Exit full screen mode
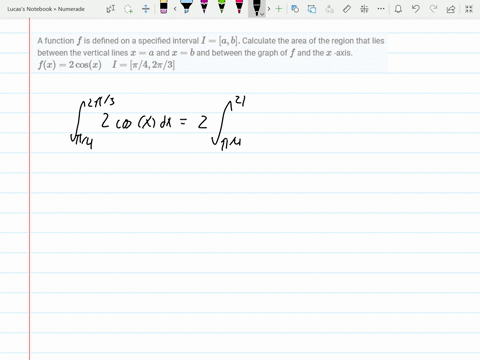Screen dimensions: 480x360 tap(469, 9)
